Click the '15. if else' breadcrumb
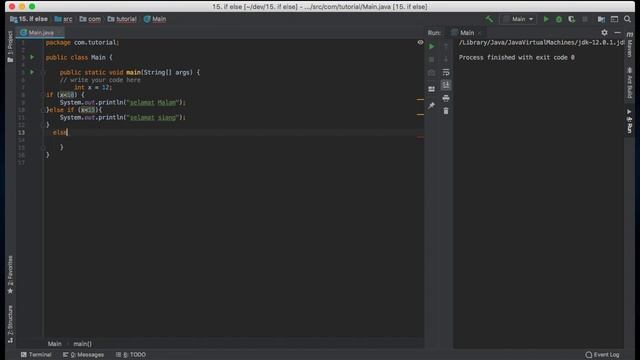 [29, 19]
